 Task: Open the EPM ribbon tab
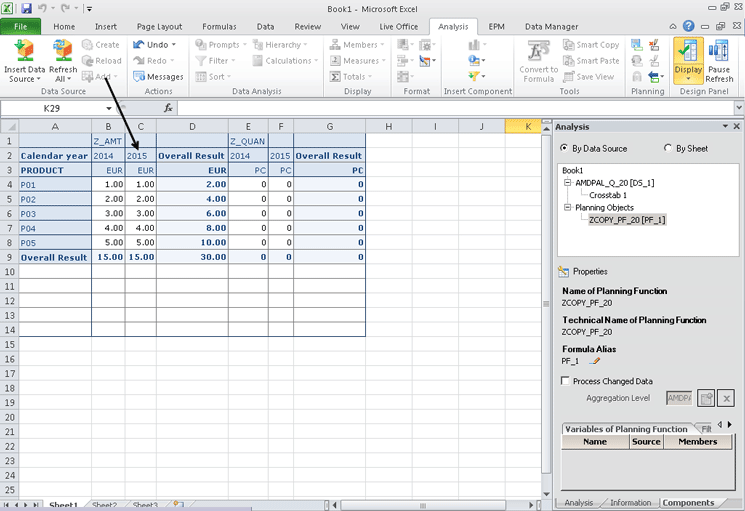(496, 26)
